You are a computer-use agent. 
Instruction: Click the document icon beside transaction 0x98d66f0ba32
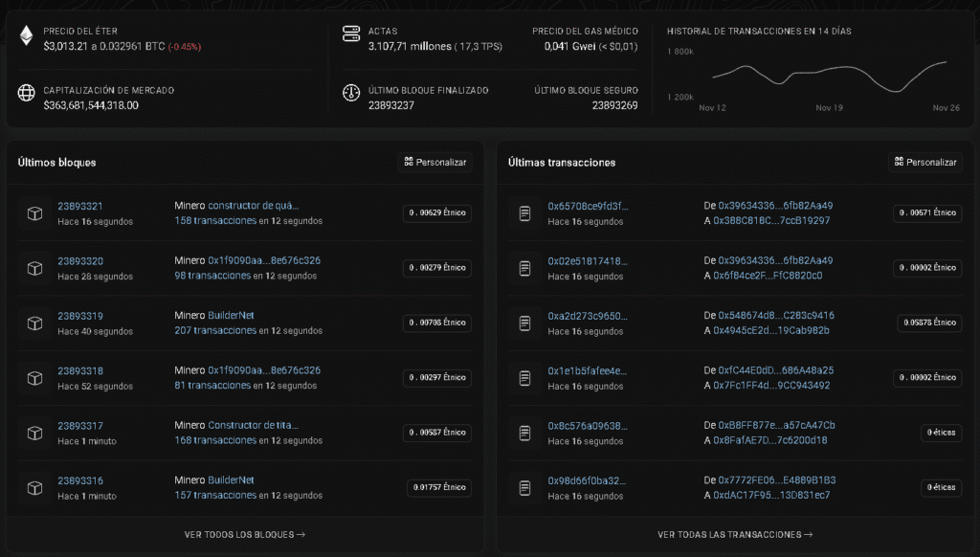point(524,487)
